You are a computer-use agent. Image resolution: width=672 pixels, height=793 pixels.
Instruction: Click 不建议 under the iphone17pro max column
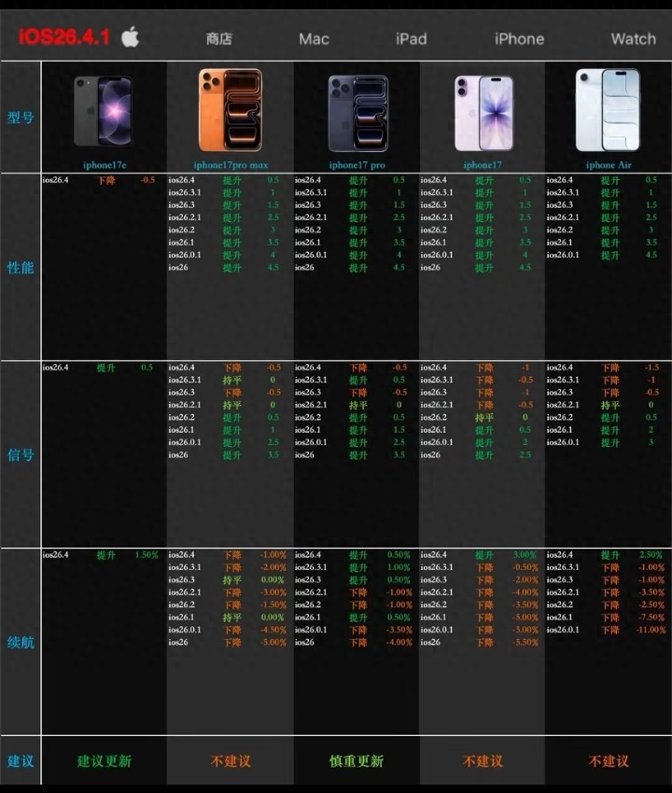(x=231, y=760)
